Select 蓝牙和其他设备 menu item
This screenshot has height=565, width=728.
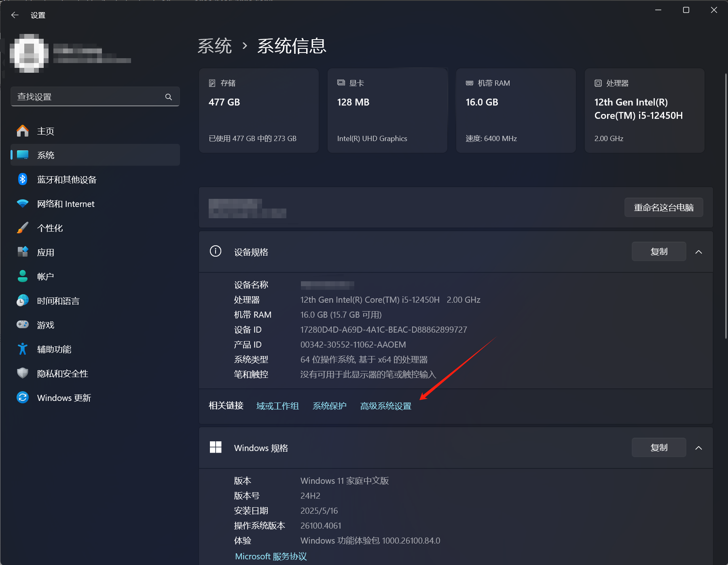point(95,179)
